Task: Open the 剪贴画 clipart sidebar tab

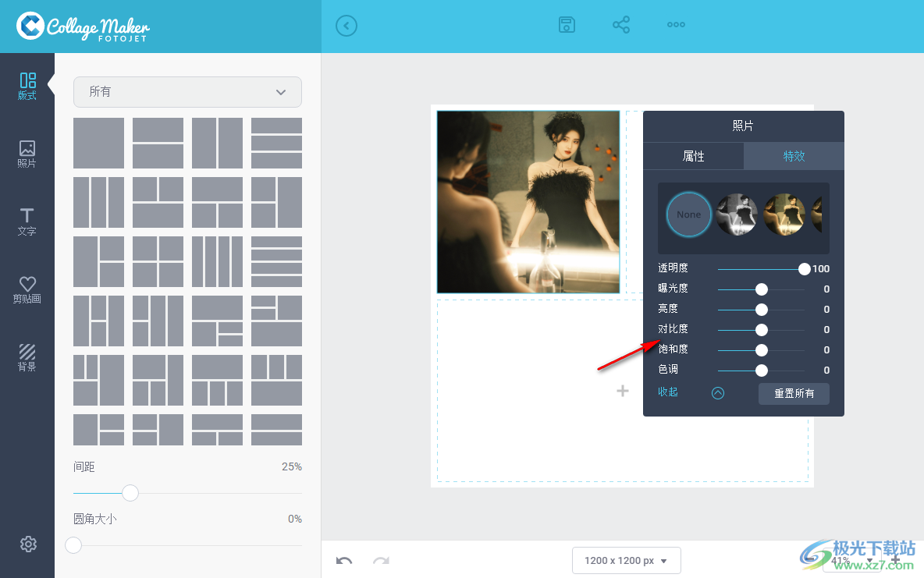Action: pyautogui.click(x=27, y=290)
